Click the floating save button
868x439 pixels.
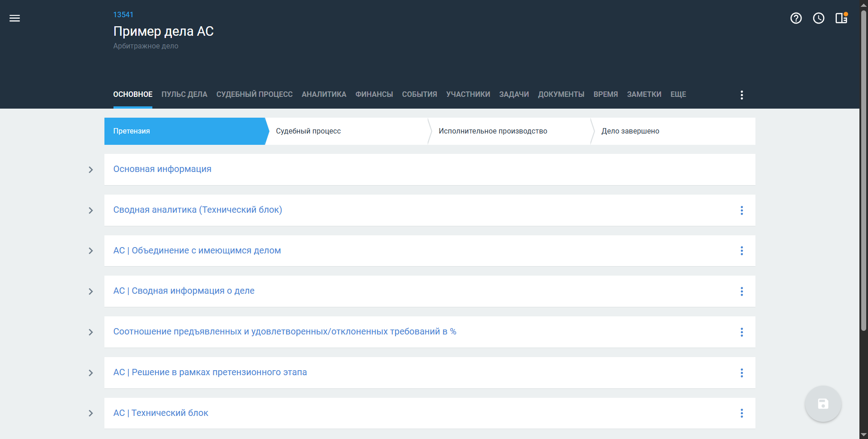click(x=823, y=404)
